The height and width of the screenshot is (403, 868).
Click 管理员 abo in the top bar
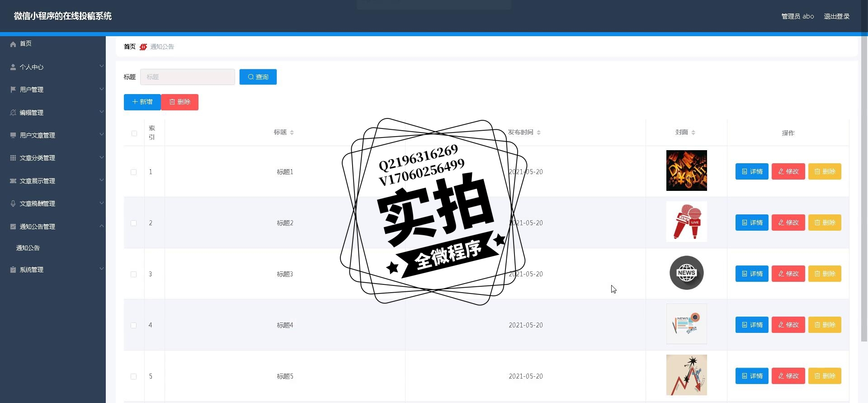(798, 16)
